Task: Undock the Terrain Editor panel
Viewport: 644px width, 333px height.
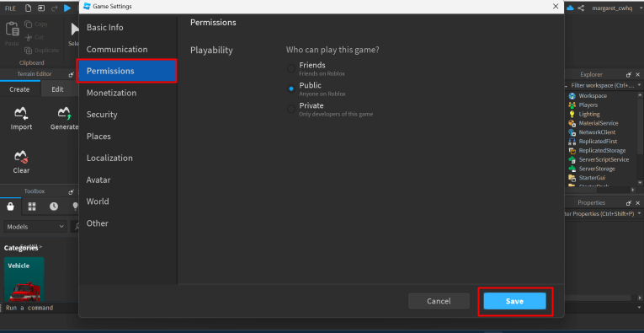Action: click(72, 74)
